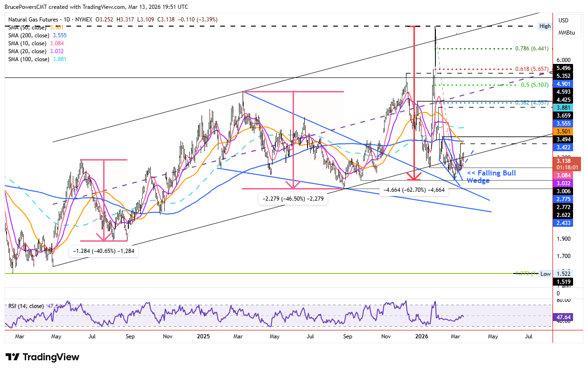This screenshot has height=371, width=588.
Task: Select the 0.618 (5.657) Fibonacci label
Action: [532, 69]
